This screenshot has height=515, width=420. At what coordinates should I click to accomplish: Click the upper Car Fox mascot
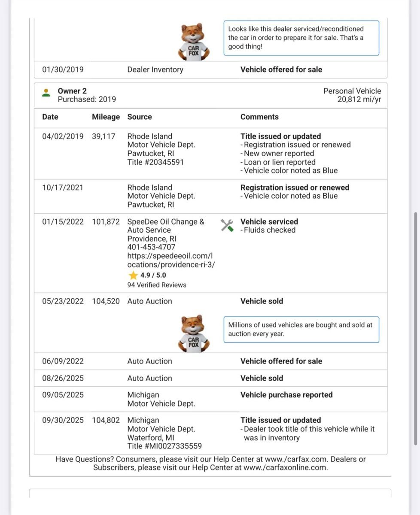pos(193,42)
